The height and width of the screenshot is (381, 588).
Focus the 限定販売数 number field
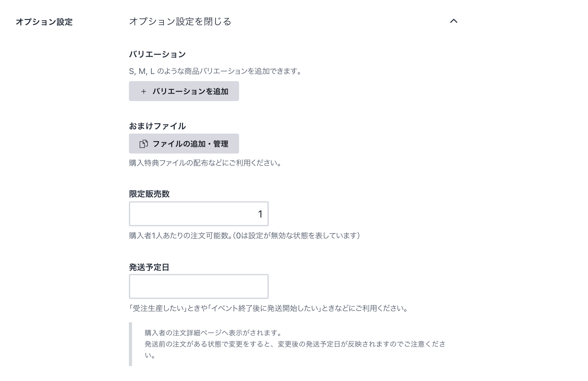199,214
